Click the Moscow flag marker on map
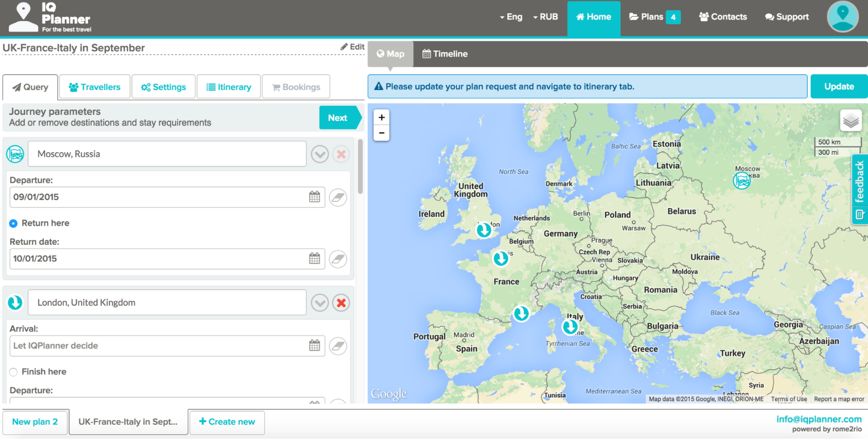 [742, 181]
